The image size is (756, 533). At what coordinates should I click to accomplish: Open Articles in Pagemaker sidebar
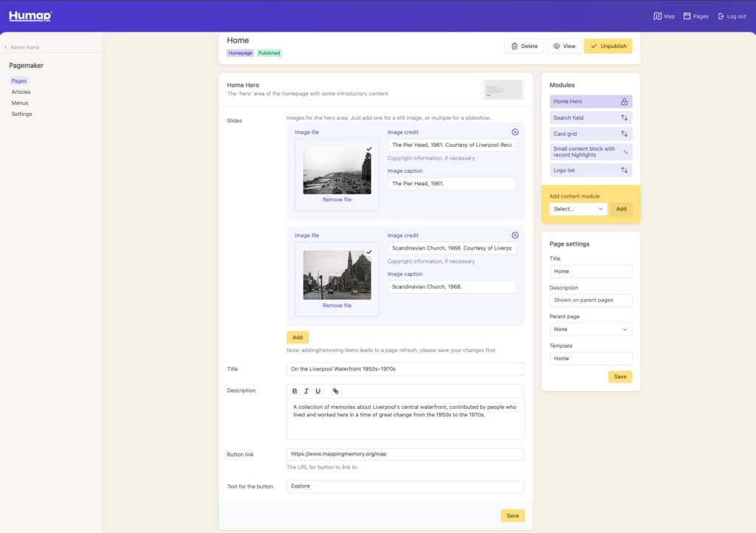click(x=21, y=92)
